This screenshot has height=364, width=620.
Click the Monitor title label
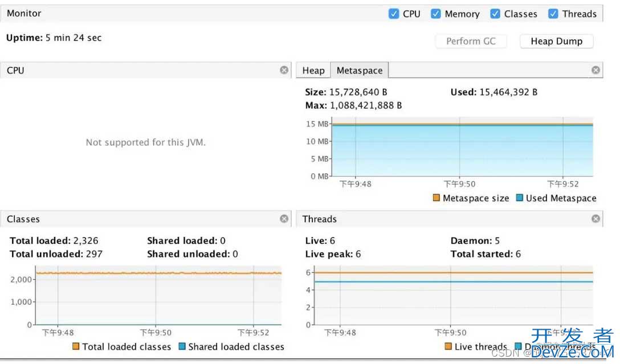tap(24, 13)
